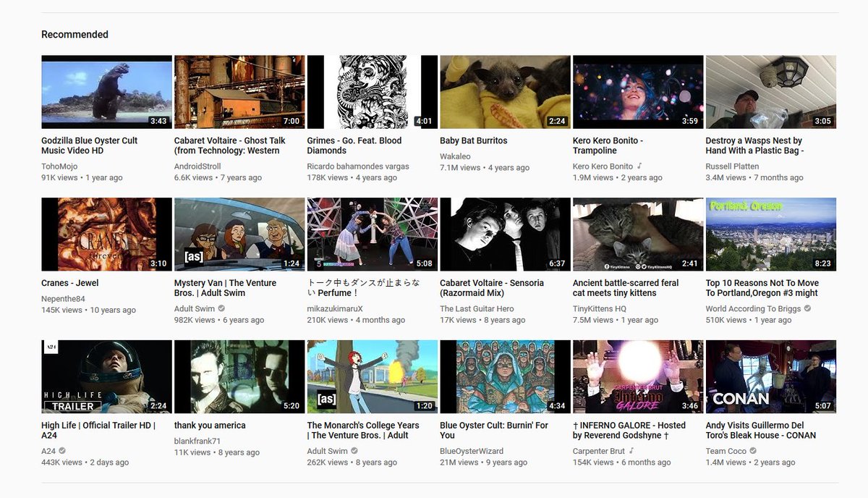This screenshot has height=498, width=868.
Task: Open the Cranes - Jewel thumbnail
Action: pos(106,235)
